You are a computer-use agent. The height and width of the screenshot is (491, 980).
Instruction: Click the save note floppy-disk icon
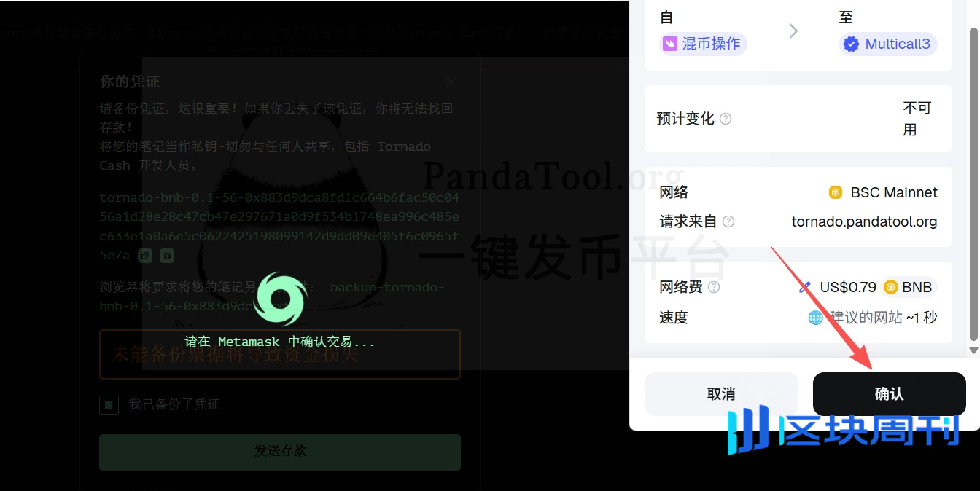coord(167,256)
